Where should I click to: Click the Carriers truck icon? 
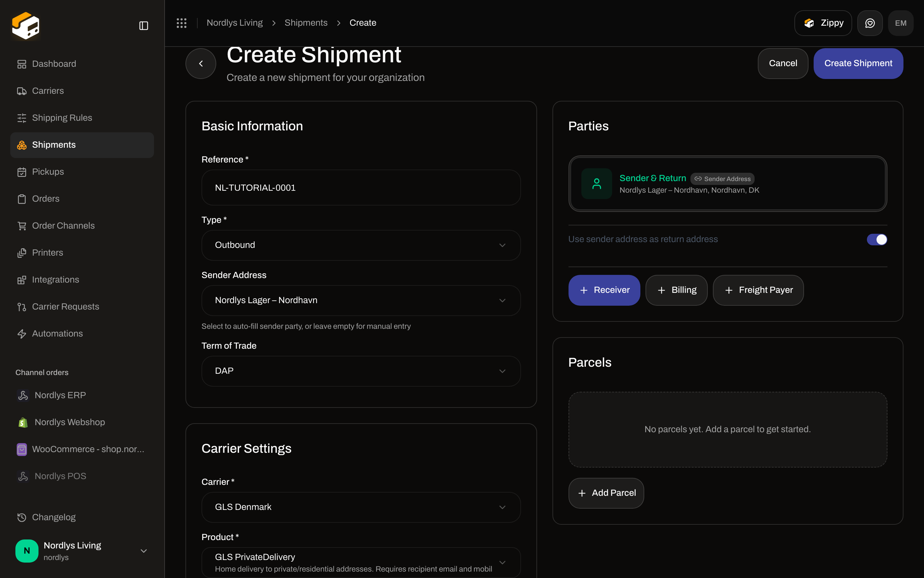point(22,91)
